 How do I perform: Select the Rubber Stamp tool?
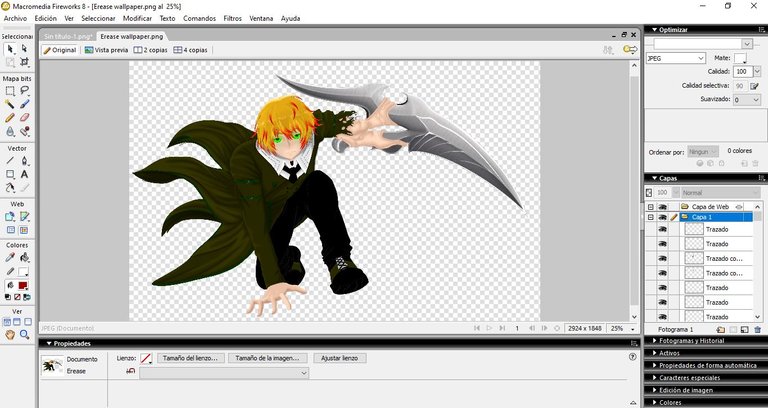coord(24,131)
